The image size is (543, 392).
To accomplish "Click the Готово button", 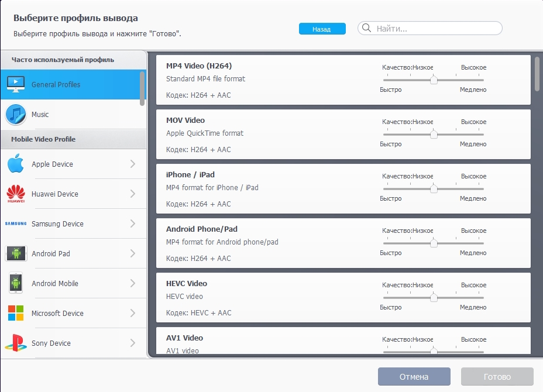I will pyautogui.click(x=497, y=376).
